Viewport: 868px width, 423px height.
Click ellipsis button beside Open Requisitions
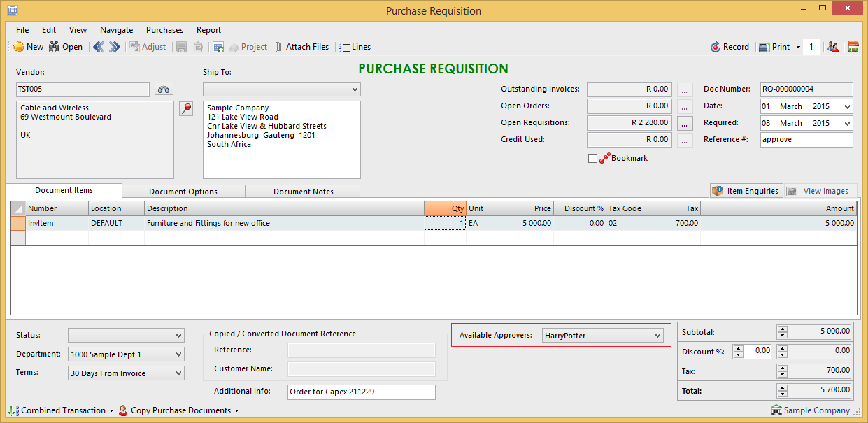[x=685, y=123]
